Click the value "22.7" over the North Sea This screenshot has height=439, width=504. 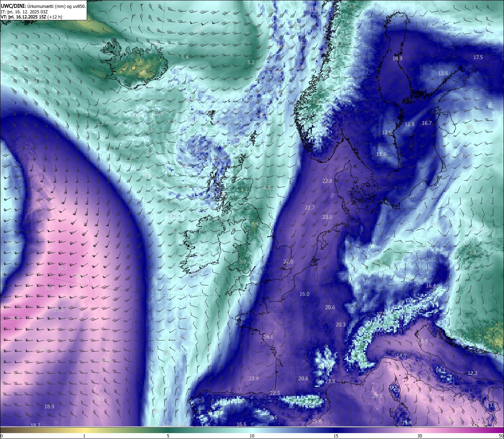click(310, 207)
